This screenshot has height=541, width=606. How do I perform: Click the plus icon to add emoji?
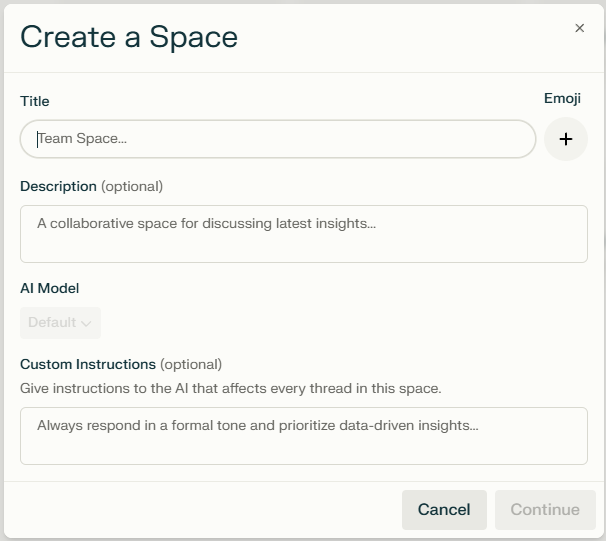(x=566, y=139)
